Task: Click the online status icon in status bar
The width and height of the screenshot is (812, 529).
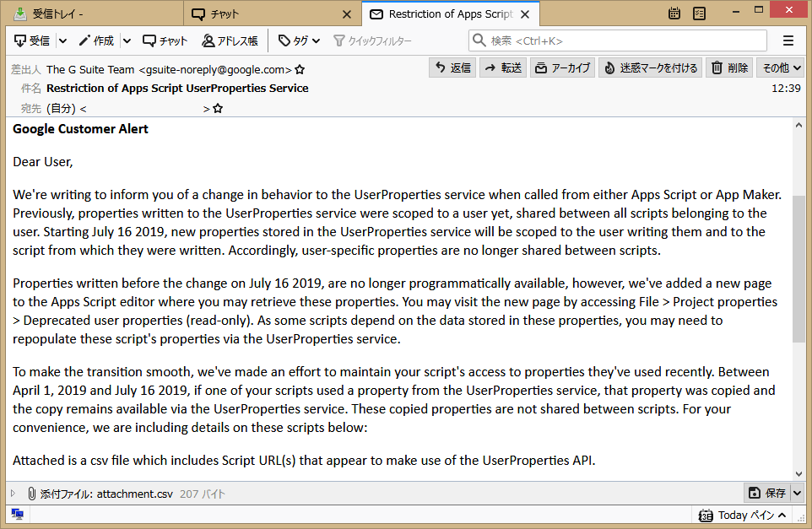Action: tap(17, 514)
